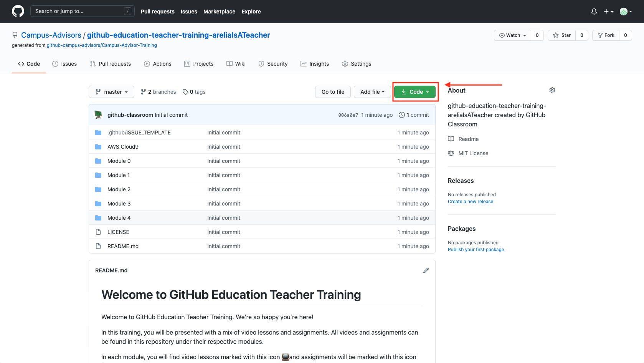The image size is (644, 363).
Task: Open the plus create-new menu
Action: pyautogui.click(x=609, y=12)
